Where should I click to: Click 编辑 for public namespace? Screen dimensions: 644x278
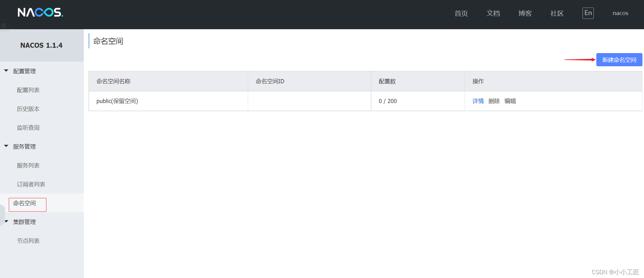pyautogui.click(x=510, y=101)
